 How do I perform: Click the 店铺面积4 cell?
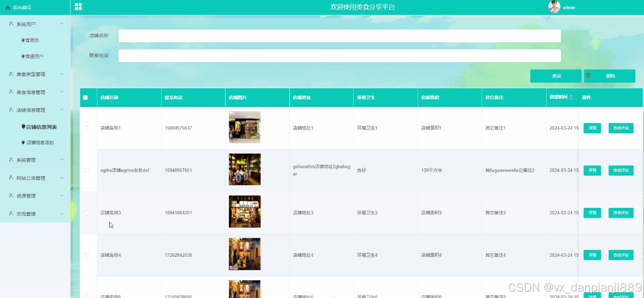[x=431, y=255]
